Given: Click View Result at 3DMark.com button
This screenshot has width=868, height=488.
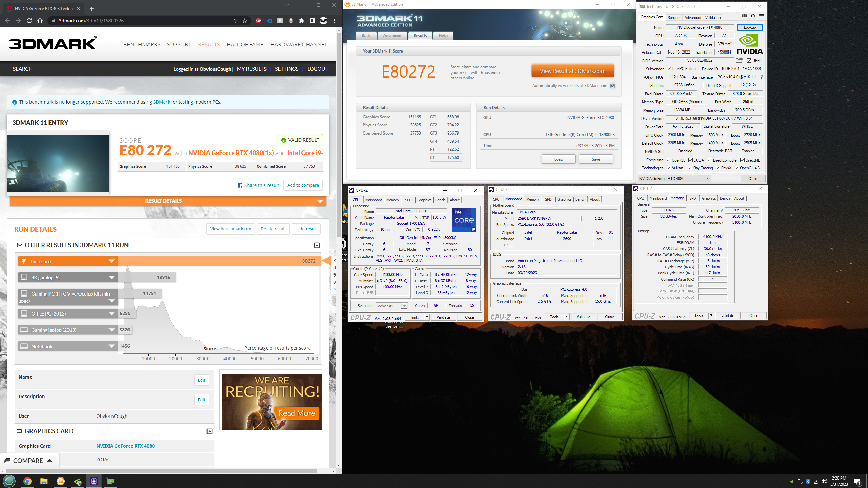Looking at the screenshot, I should (x=572, y=71).
